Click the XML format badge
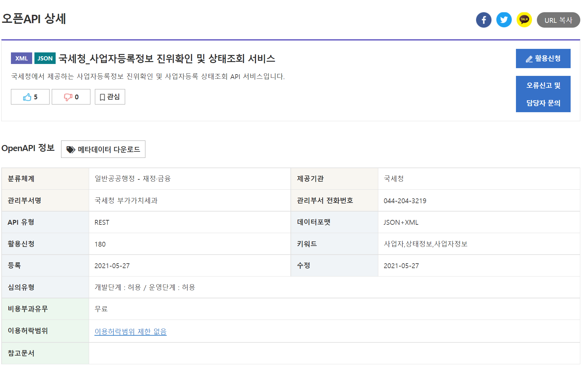 coord(21,58)
